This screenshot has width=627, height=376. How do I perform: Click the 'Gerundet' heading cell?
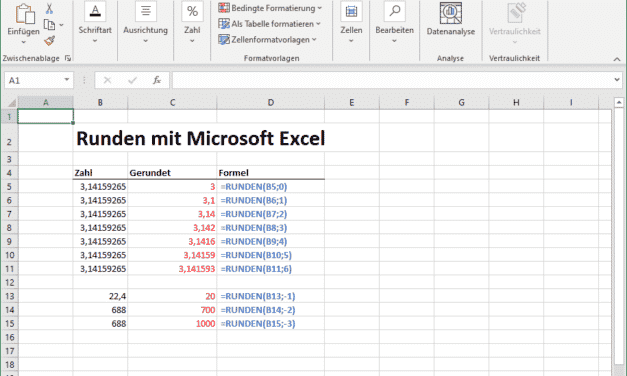pyautogui.click(x=172, y=173)
